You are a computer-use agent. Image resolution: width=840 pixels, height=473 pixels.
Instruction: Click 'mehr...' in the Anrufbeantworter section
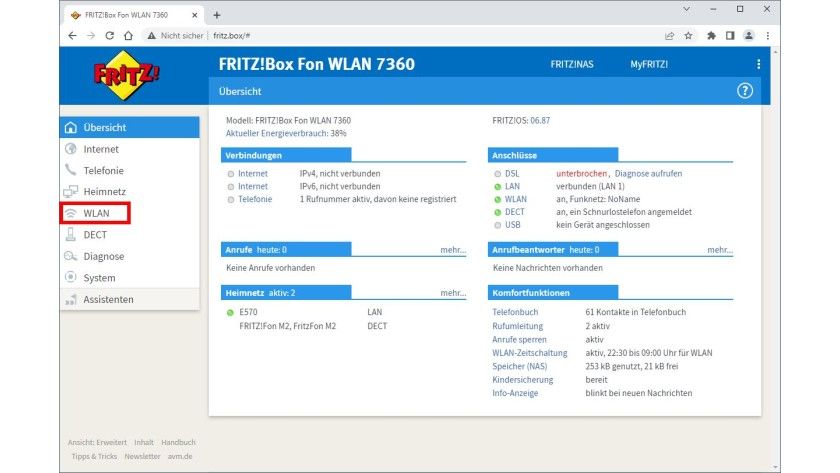pos(720,250)
